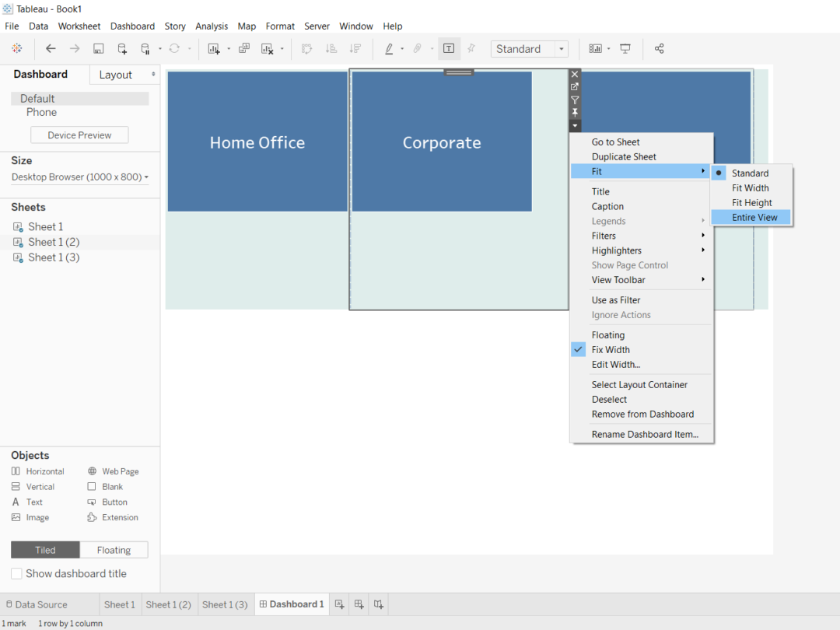The width and height of the screenshot is (840, 630).
Task: Switch to the Layout tab
Action: tap(121, 74)
